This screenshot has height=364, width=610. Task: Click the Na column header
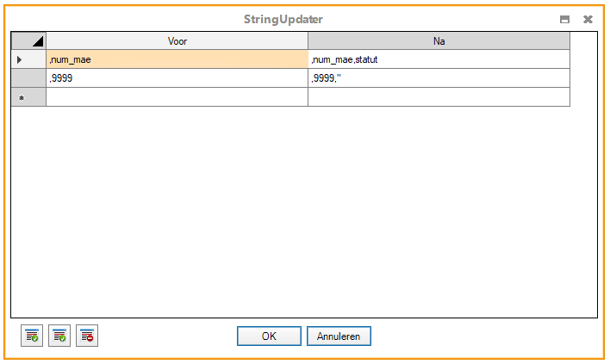[x=439, y=40]
